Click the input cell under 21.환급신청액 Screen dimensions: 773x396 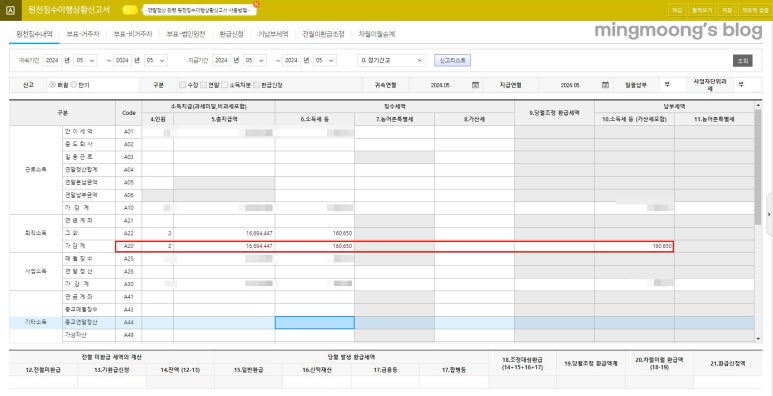pyautogui.click(x=728, y=382)
